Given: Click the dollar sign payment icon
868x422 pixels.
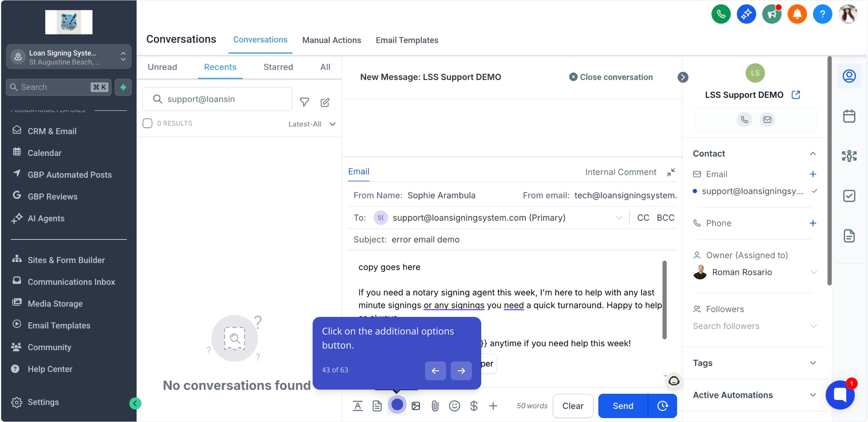Looking at the screenshot, I should (474, 406).
